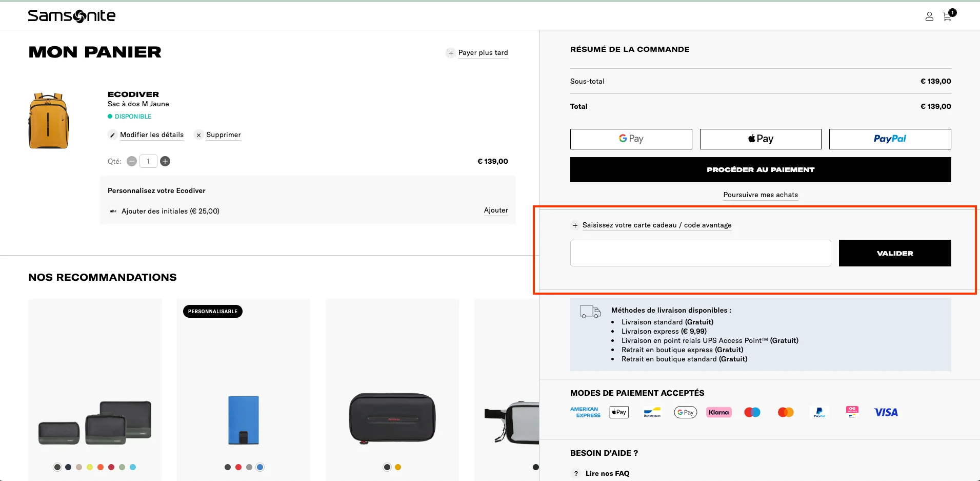The height and width of the screenshot is (481, 980).
Task: Click the quantity field showing 1
Action: [x=148, y=161]
